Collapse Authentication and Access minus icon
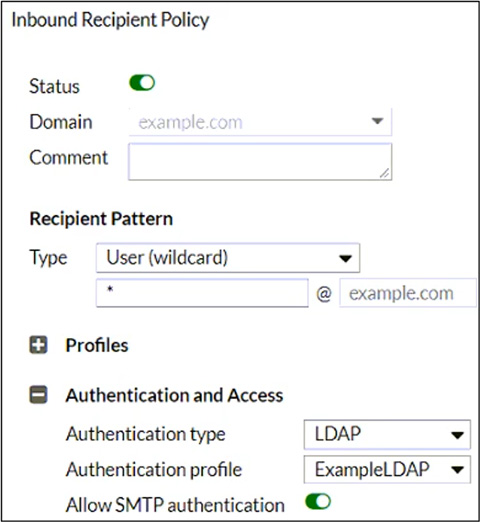Image resolution: width=480 pixels, height=522 pixels. tap(38, 395)
